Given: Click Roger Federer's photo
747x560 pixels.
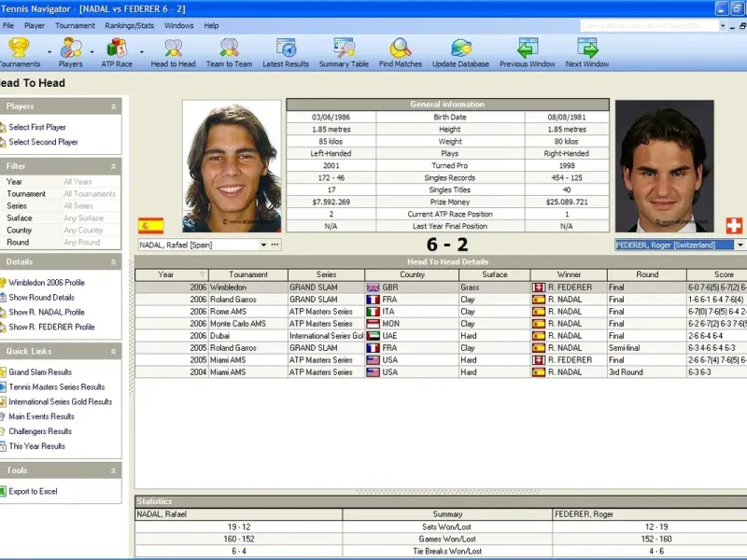Looking at the screenshot, I should pos(665,166).
